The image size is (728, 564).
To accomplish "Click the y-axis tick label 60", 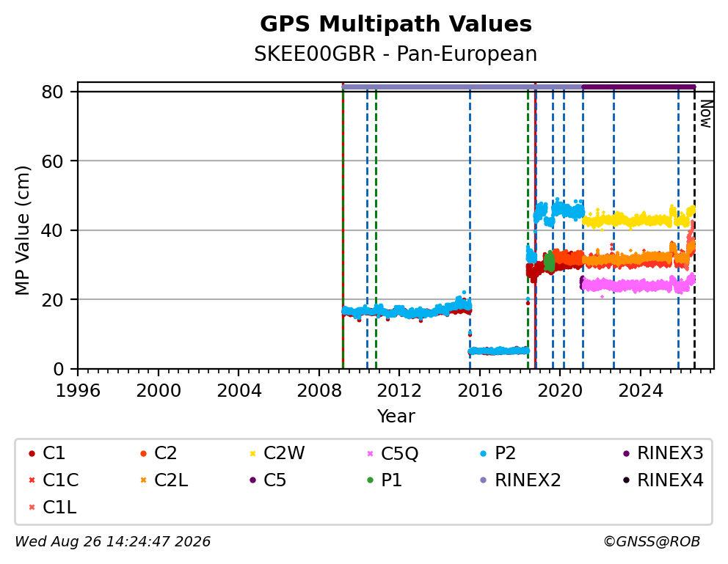I will 52,161.
